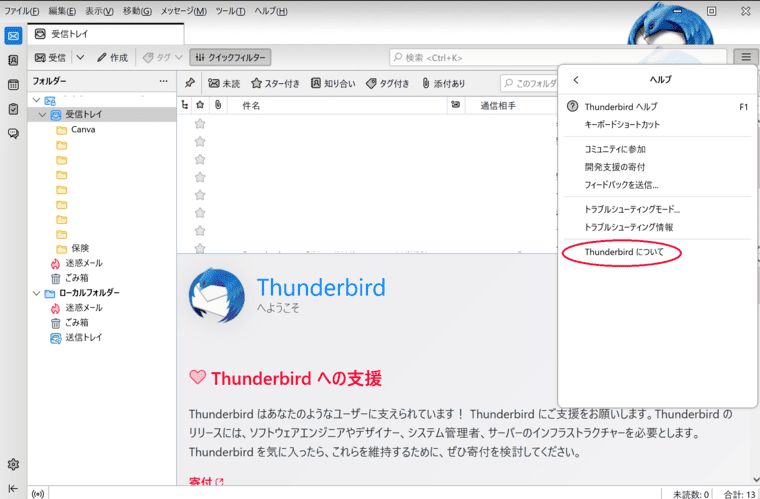Open the ヘルプ menu in menu bar
The image size is (760, 499).
[271, 11]
